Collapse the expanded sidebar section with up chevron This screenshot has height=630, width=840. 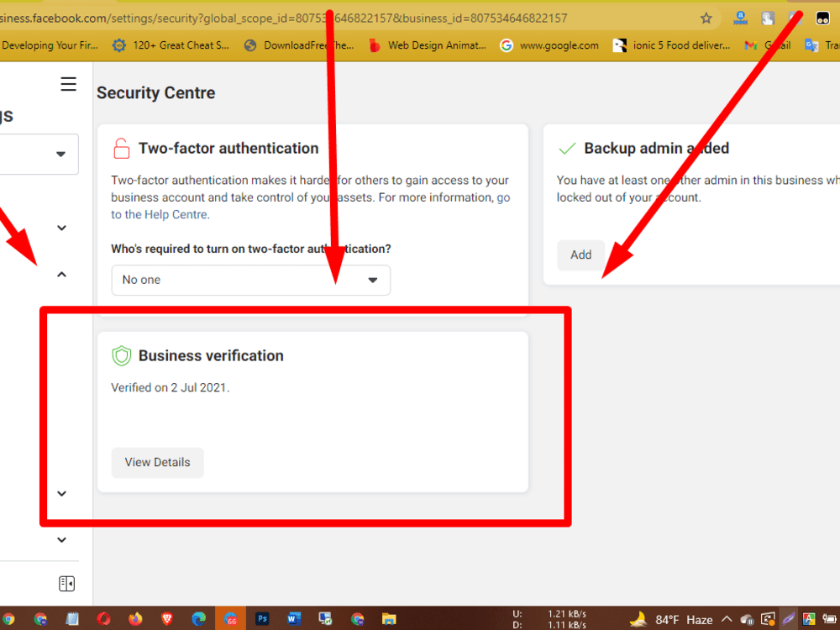pyautogui.click(x=61, y=275)
